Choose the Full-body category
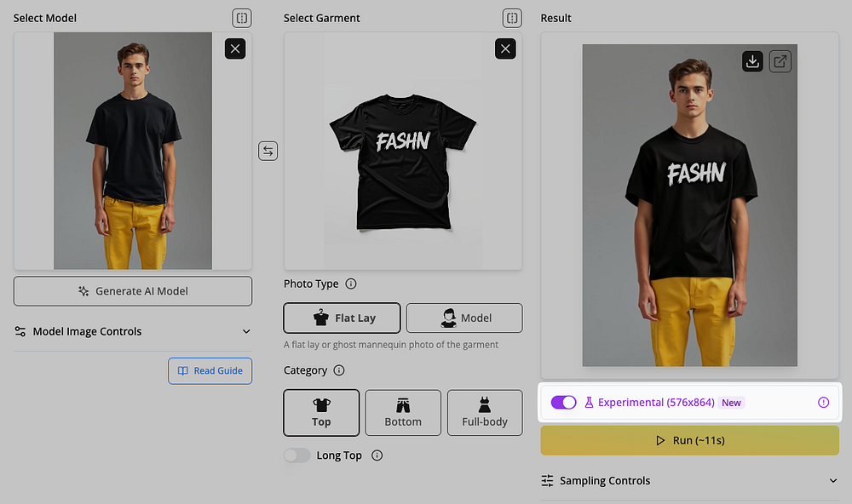 [485, 413]
